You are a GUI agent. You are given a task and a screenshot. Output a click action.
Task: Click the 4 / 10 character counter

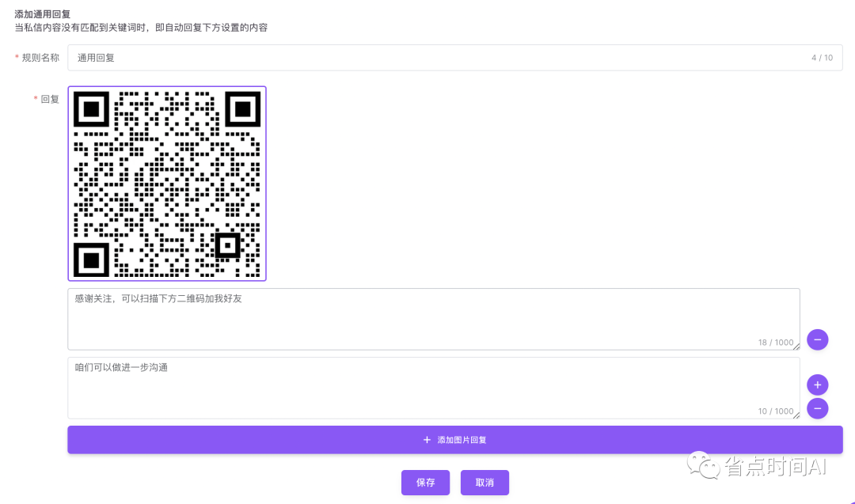(x=822, y=58)
